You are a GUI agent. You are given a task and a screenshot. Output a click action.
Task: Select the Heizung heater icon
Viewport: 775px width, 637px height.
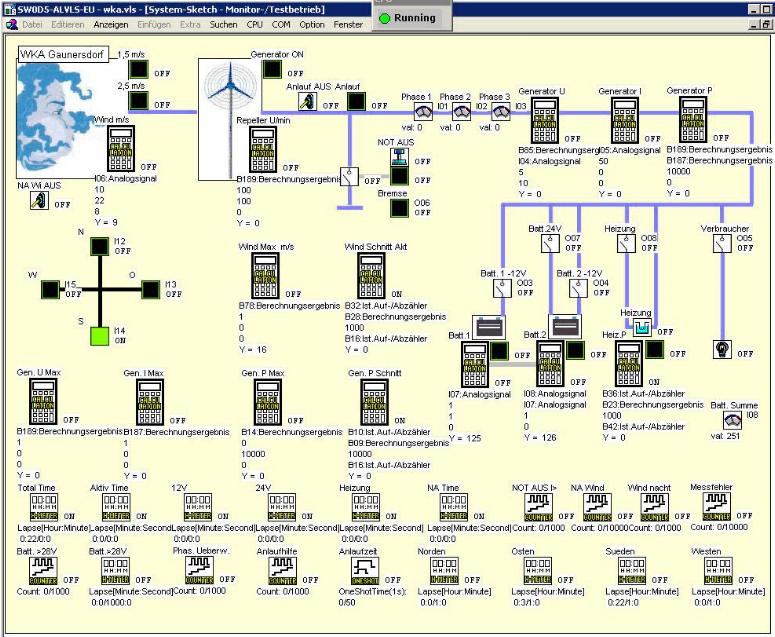coord(643,327)
